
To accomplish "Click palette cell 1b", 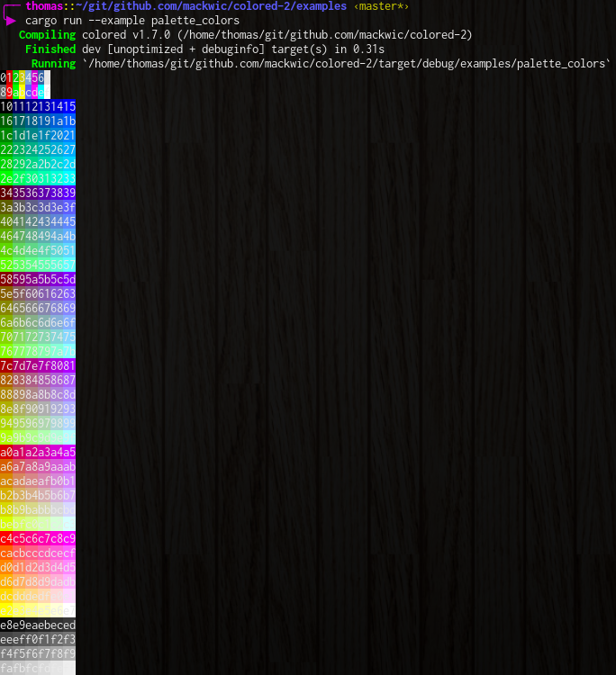I will [69, 121].
